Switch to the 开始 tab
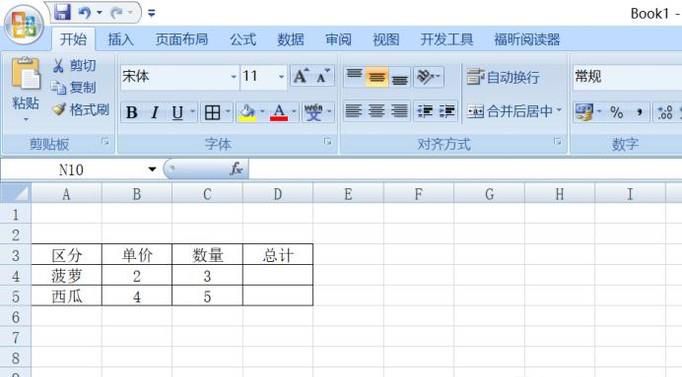 pyautogui.click(x=74, y=40)
